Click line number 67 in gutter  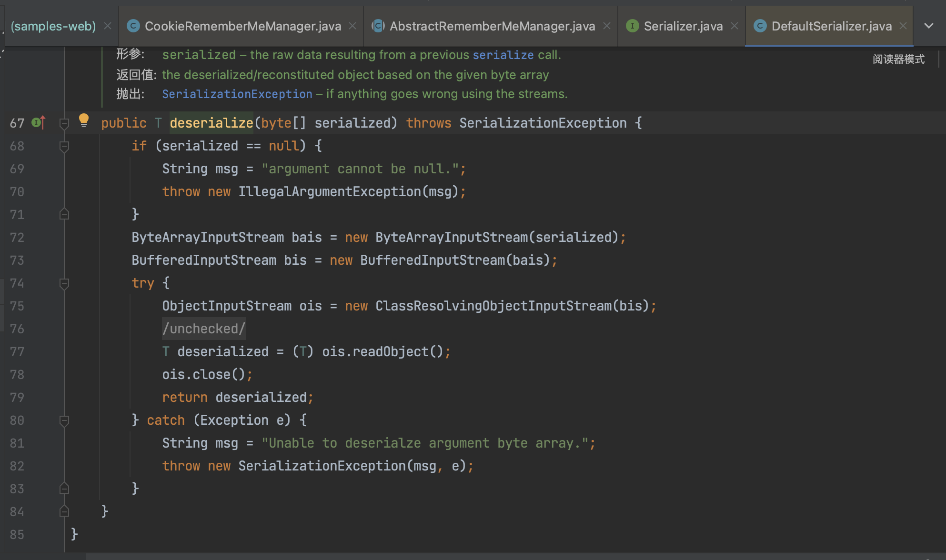tap(17, 123)
